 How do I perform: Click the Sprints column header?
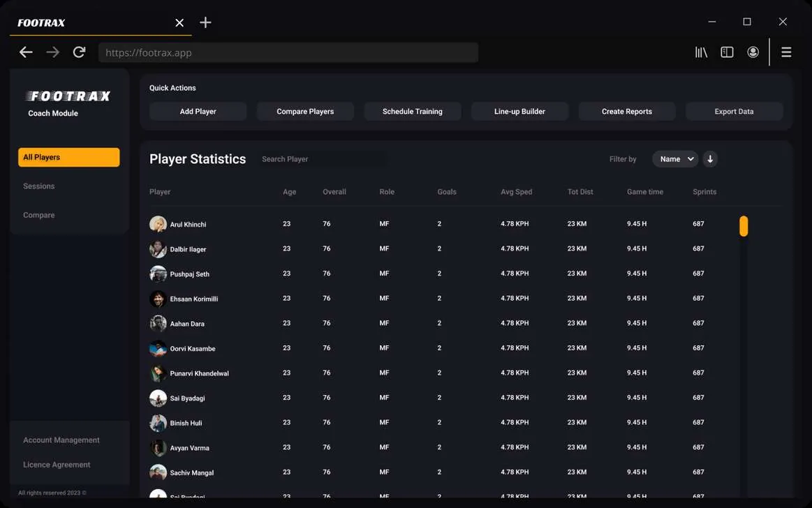704,192
